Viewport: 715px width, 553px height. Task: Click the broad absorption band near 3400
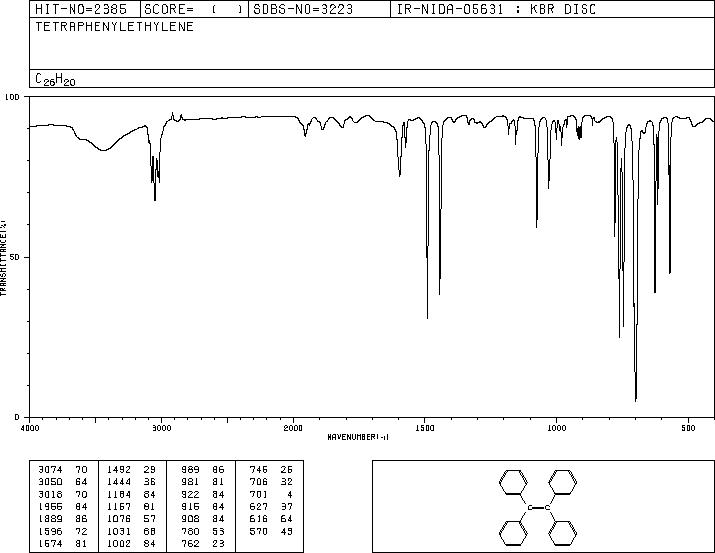point(104,145)
